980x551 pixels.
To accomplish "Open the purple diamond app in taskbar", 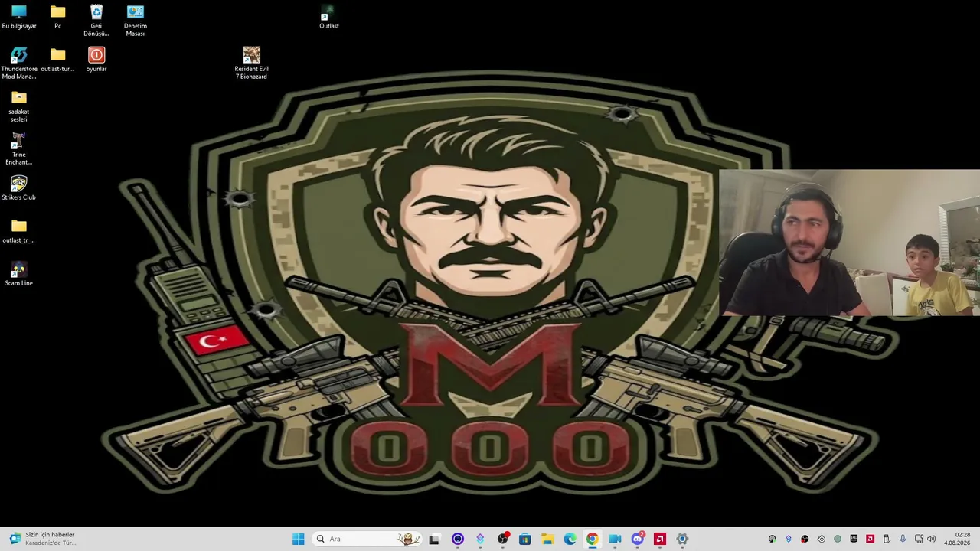I will [480, 539].
